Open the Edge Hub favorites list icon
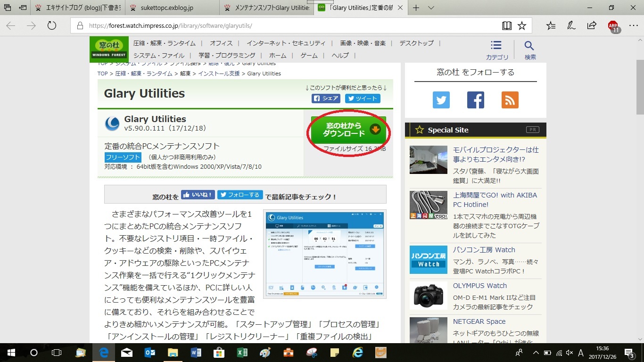The height and width of the screenshot is (362, 644). pyautogui.click(x=551, y=26)
